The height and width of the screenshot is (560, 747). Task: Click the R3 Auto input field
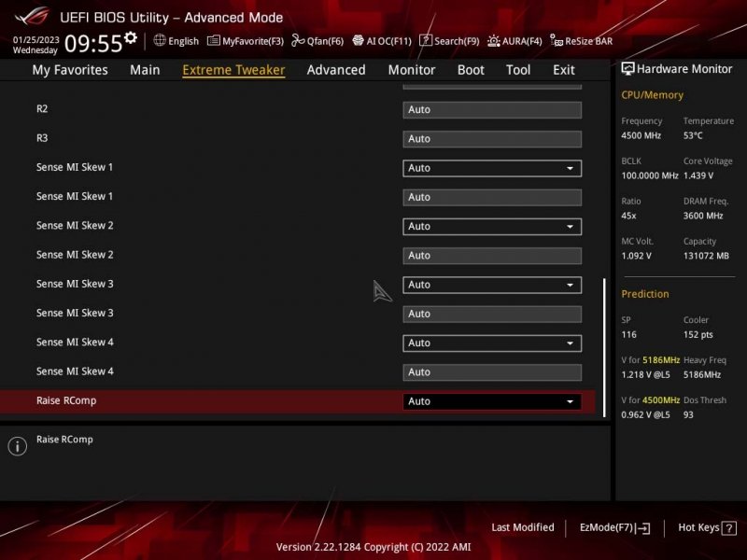[x=492, y=139]
